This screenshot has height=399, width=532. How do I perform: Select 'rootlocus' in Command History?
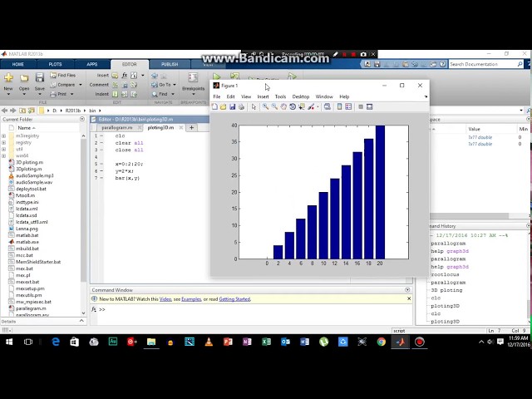pyautogui.click(x=445, y=274)
